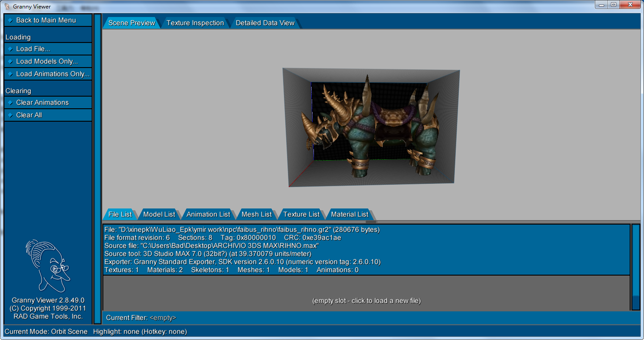The width and height of the screenshot is (644, 340).
Task: Click the empty slot to load file
Action: (x=366, y=293)
